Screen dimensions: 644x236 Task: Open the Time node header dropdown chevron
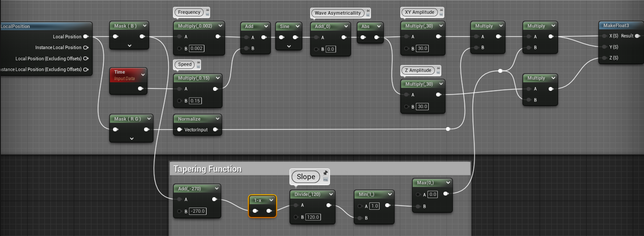click(143, 75)
